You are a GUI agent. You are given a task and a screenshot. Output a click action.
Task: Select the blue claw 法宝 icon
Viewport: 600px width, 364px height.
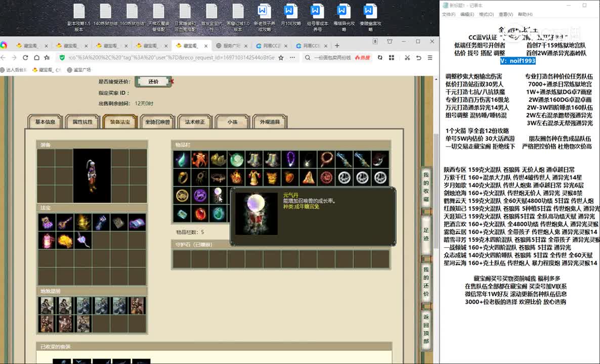[x=101, y=222]
